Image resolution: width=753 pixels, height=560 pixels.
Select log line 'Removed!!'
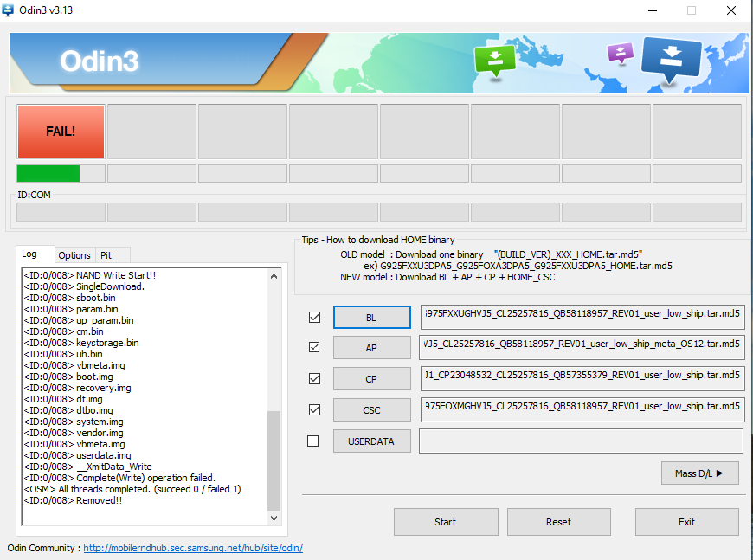(x=73, y=500)
